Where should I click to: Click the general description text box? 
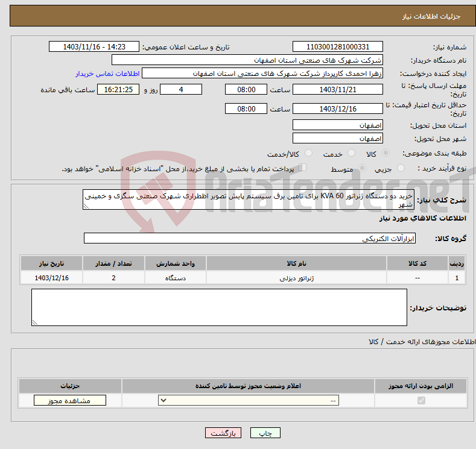click(248, 199)
